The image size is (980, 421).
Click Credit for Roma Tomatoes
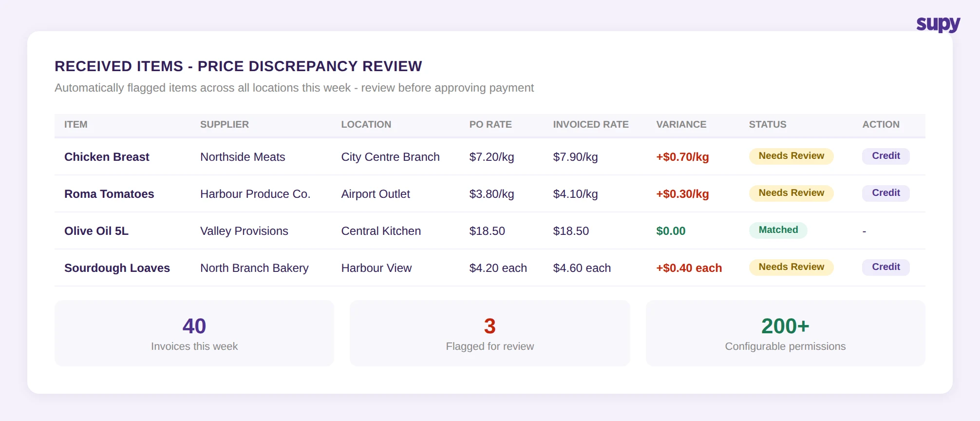click(x=886, y=193)
